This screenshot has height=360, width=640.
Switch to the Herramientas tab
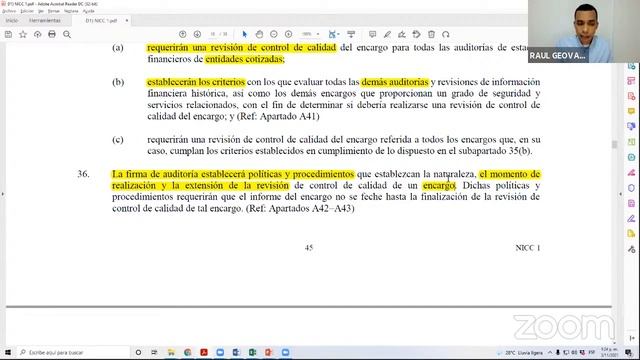[45, 20]
